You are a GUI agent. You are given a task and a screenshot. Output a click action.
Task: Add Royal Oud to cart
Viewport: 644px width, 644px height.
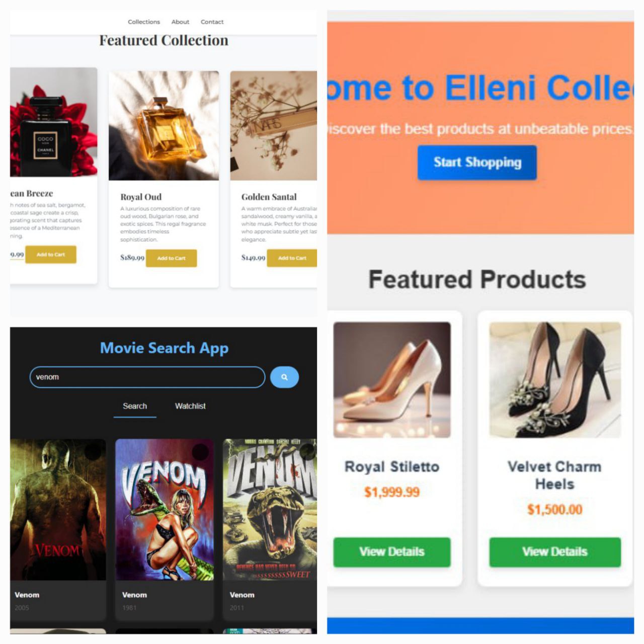[171, 258]
